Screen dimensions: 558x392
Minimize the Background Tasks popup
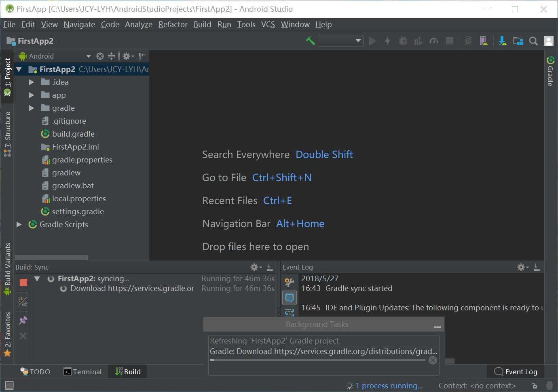pyautogui.click(x=438, y=326)
